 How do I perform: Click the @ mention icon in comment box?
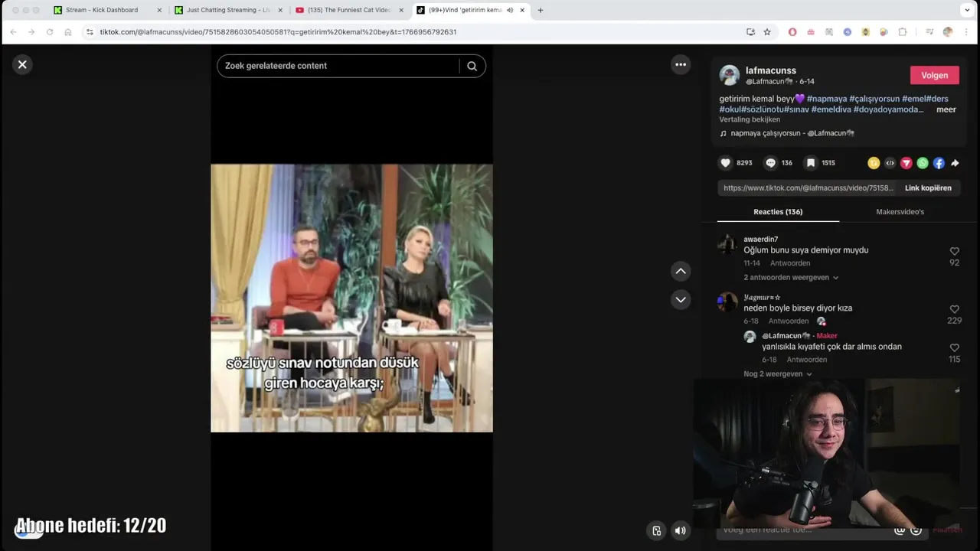click(900, 530)
